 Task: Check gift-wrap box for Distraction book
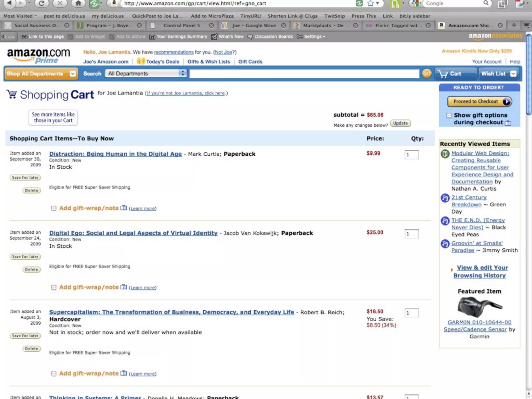click(x=54, y=208)
